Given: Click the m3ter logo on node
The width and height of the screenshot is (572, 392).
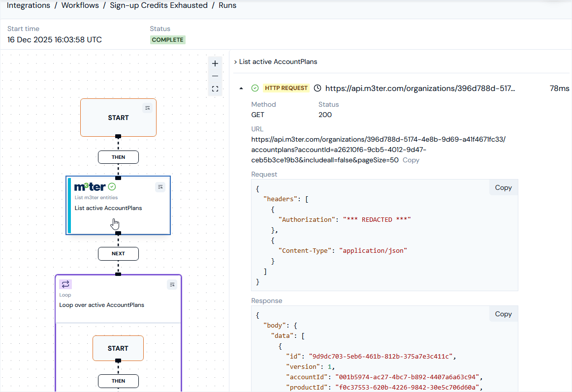Looking at the screenshot, I should (90, 187).
